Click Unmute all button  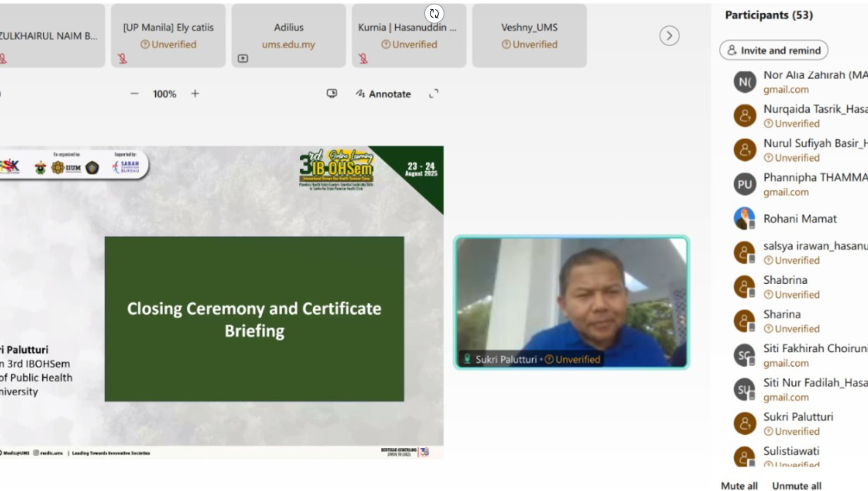coord(796,486)
